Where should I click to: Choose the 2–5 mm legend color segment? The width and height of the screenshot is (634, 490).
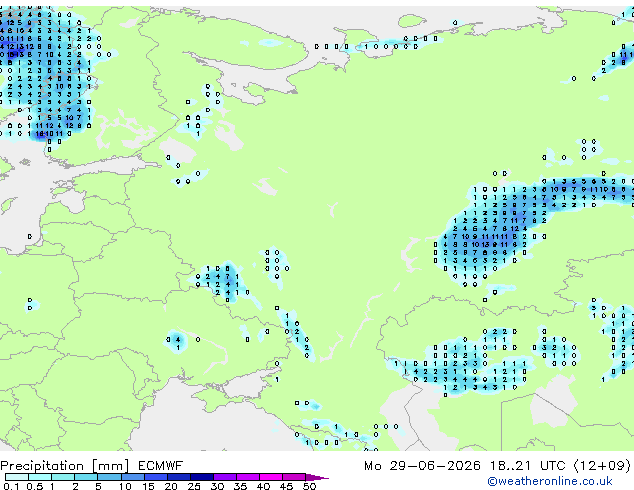(86, 477)
